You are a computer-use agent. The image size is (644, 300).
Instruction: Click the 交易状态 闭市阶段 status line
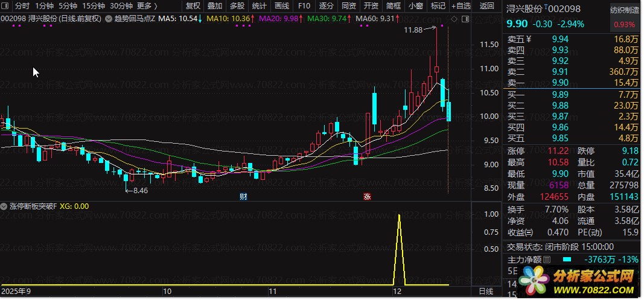561,247
